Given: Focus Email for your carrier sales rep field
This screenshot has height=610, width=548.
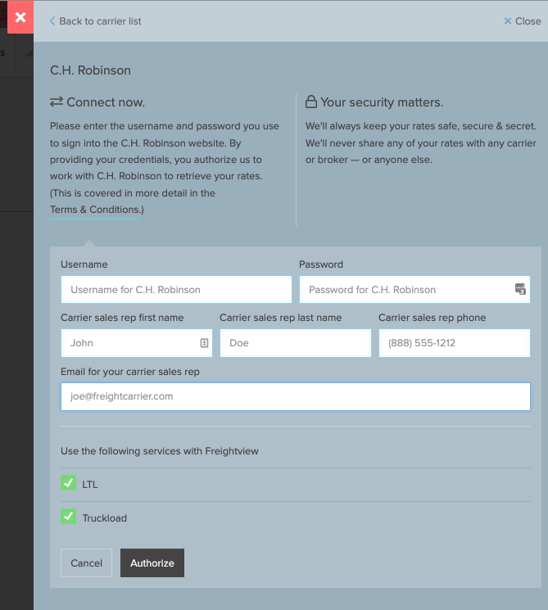Looking at the screenshot, I should tap(296, 396).
